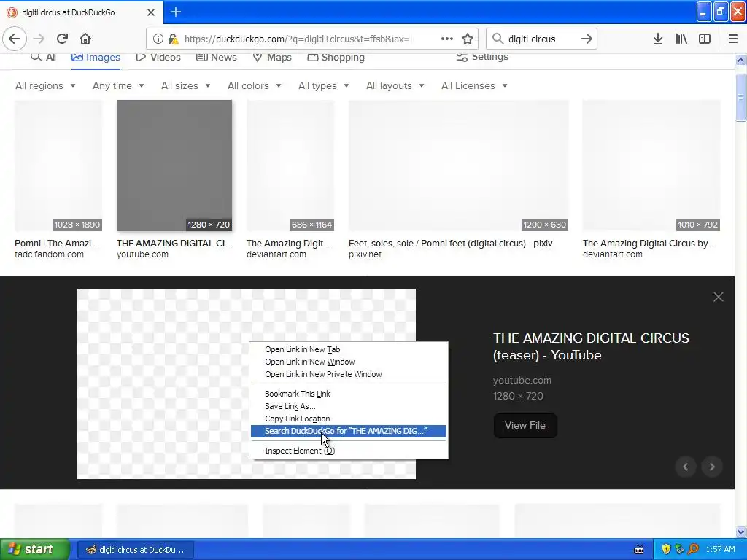Open the 1010 × 792 deviantart.com thumbnail
Image resolution: width=747 pixels, height=560 pixels.
tap(651, 166)
